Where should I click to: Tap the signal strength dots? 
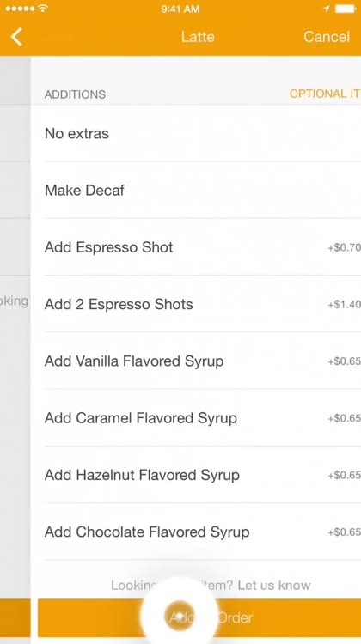tap(20, 9)
